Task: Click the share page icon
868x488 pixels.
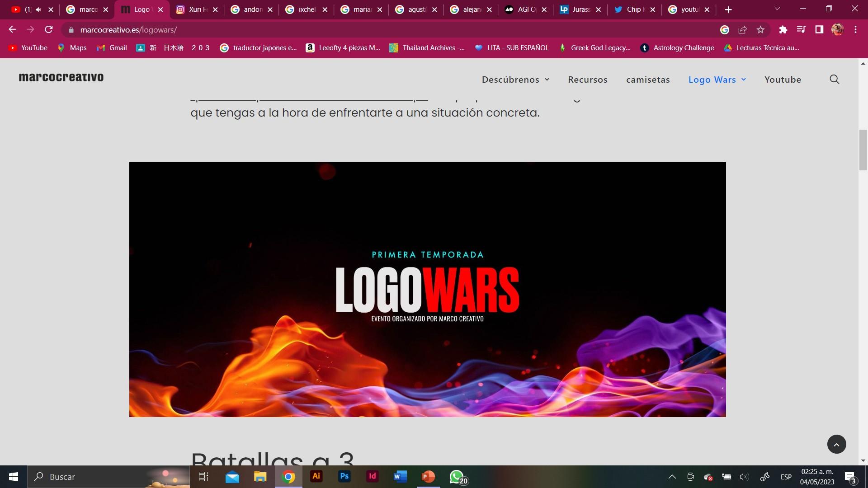Action: tap(742, 30)
